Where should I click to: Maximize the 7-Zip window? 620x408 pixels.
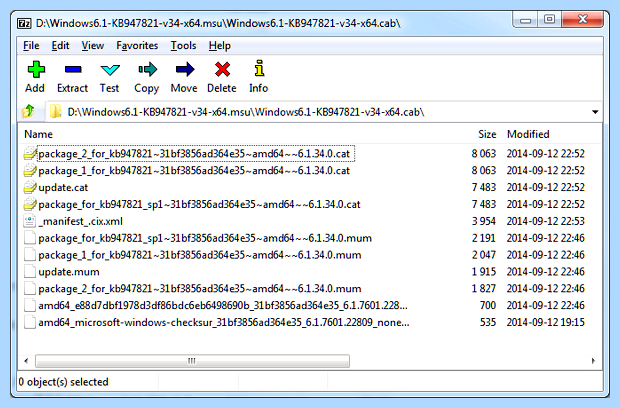point(549,19)
